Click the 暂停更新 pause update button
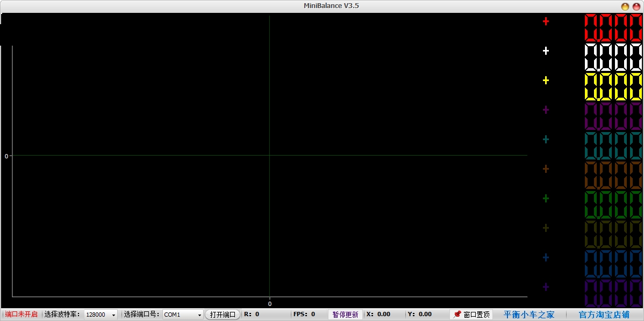The image size is (644, 321). tap(346, 315)
